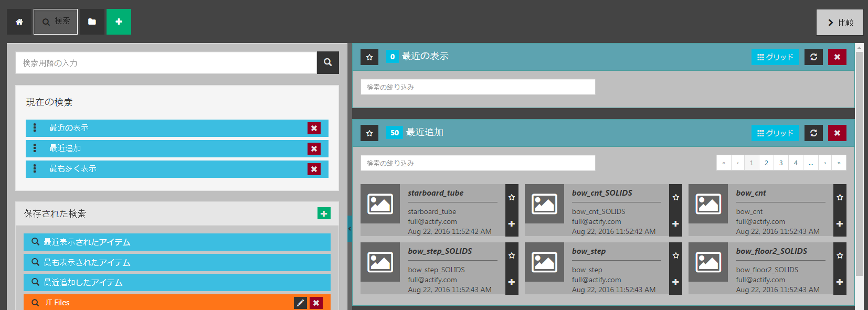Open drag handle menu for 最も多く表示
This screenshot has height=310, width=868.
pos(35,169)
